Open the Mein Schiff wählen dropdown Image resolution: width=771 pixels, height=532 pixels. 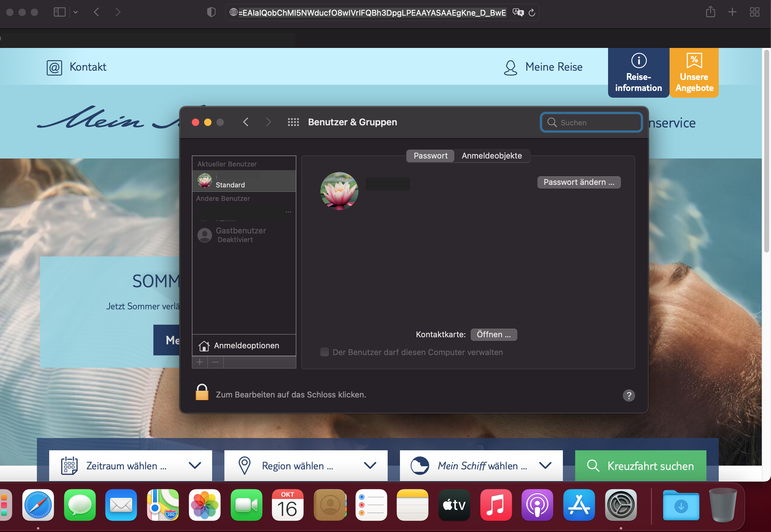click(x=481, y=466)
